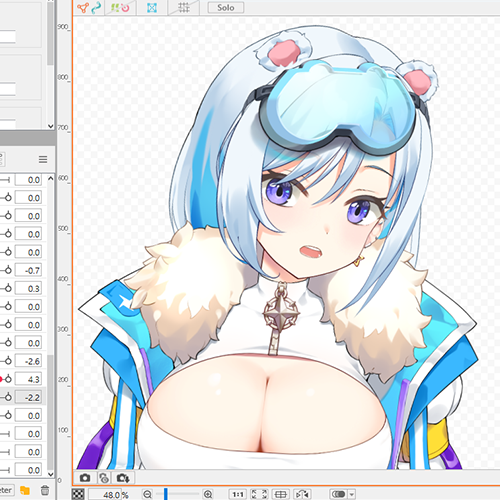The width and height of the screenshot is (500, 500).
Task: Toggle the grid display icon
Action: coord(183,7)
